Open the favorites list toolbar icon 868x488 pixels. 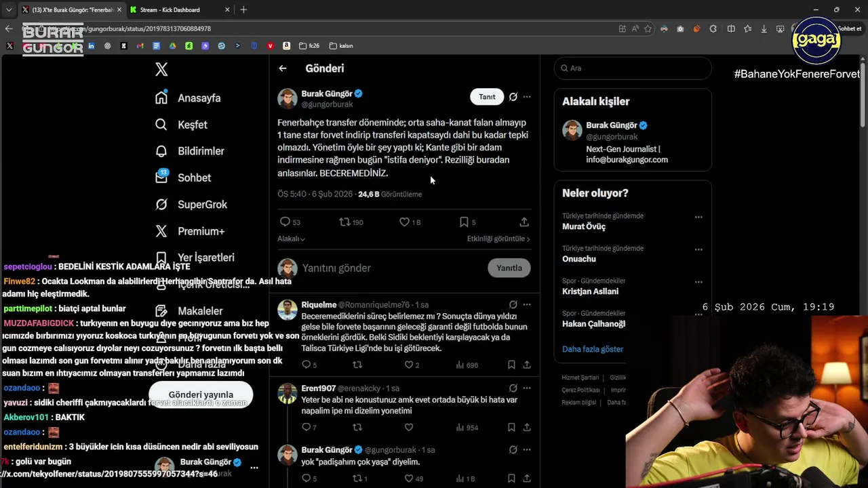coord(747,28)
